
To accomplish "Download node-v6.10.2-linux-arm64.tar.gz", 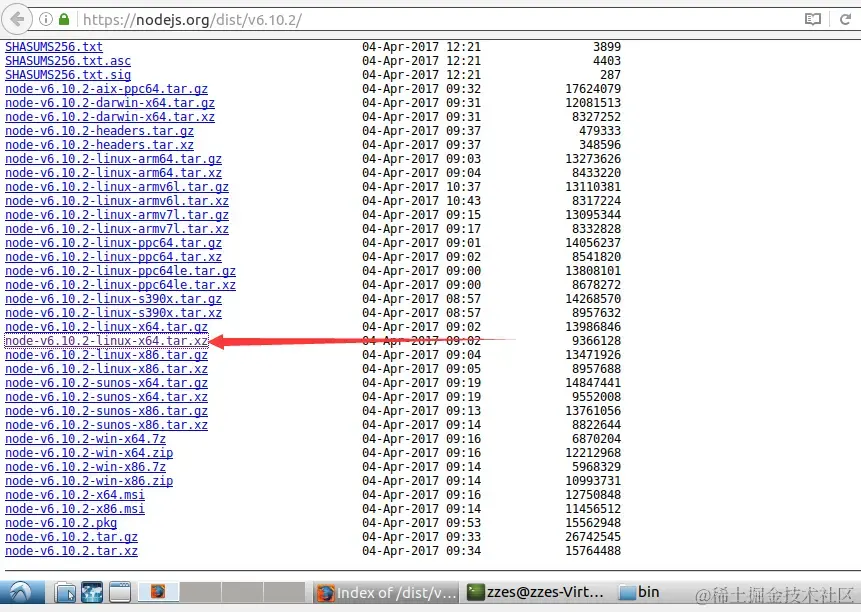I will click(114, 159).
